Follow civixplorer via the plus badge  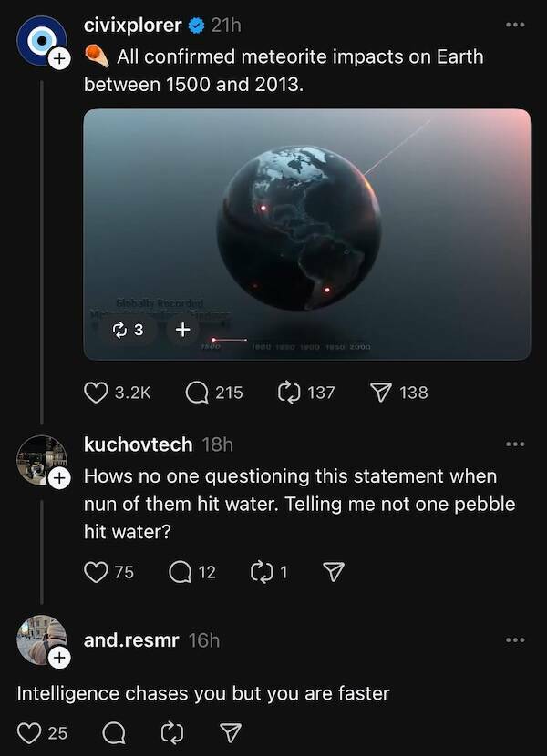(x=57, y=57)
